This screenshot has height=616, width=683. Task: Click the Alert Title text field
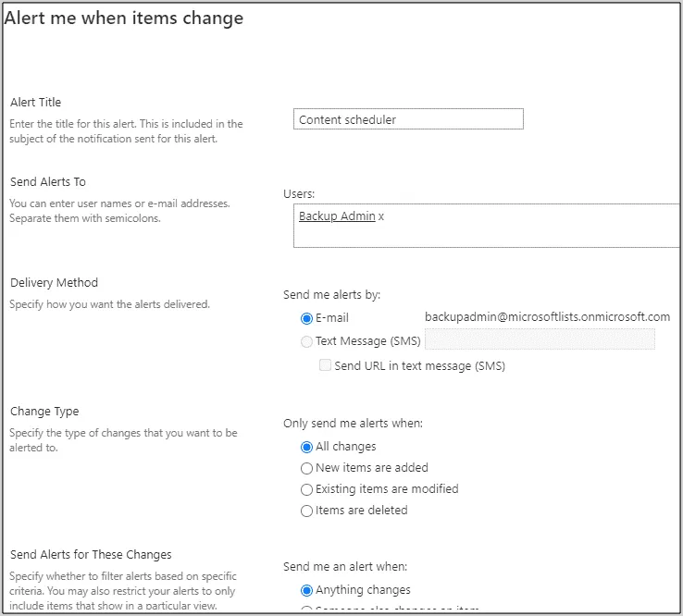pos(407,119)
